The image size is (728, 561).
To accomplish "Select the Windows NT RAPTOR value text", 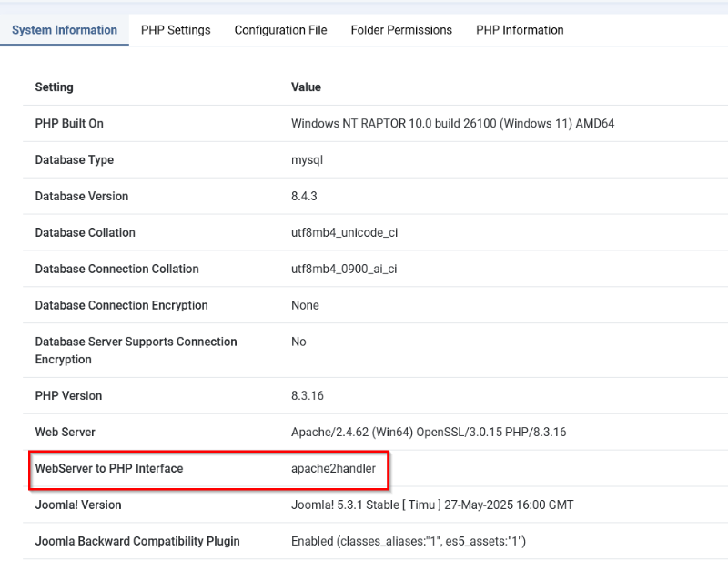I will coord(452,124).
